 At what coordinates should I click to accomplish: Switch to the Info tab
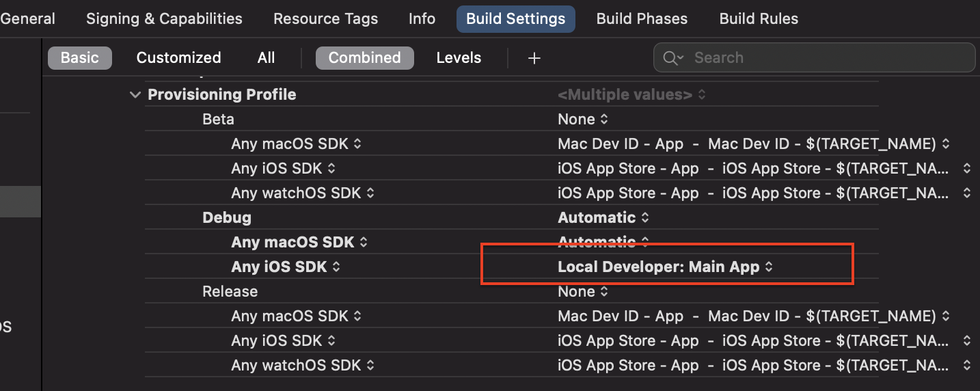[422, 19]
